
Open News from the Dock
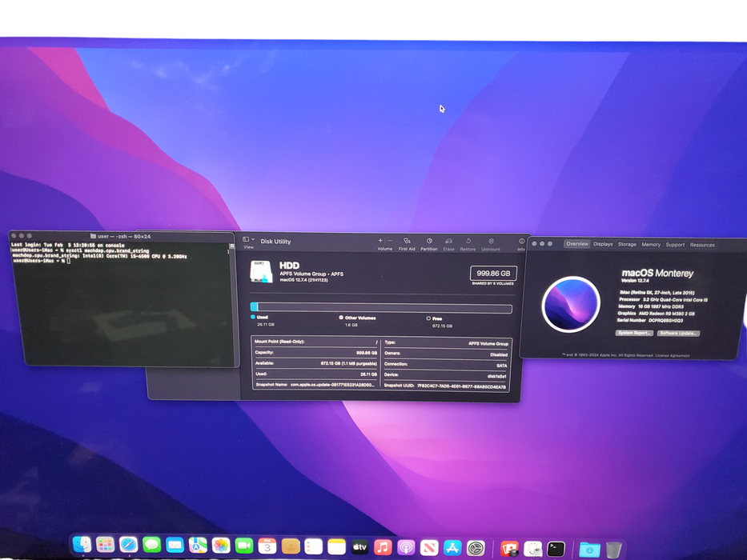pos(429,548)
